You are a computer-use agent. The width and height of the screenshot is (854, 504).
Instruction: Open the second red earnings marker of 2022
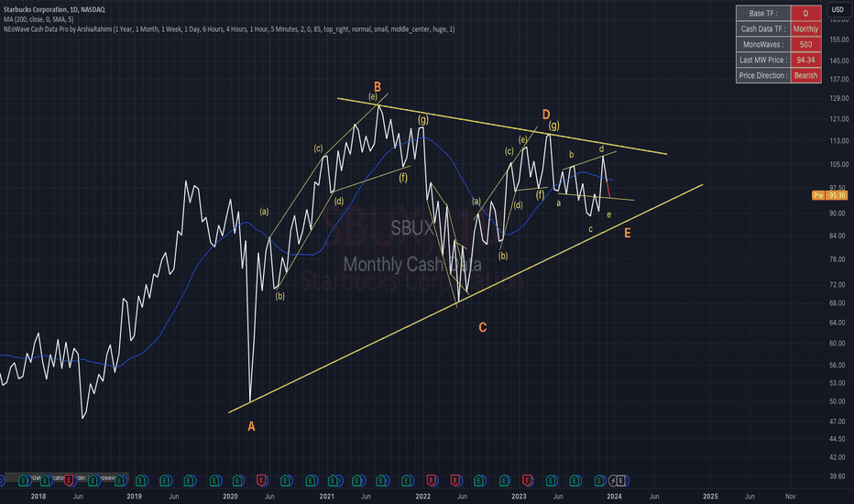tap(455, 480)
